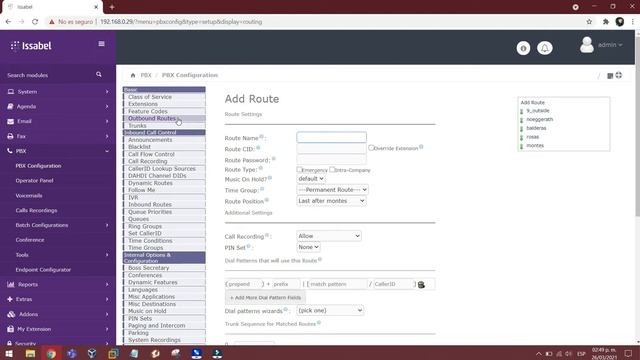Open the Route Position dropdown
The image size is (640, 360).
[x=331, y=201]
